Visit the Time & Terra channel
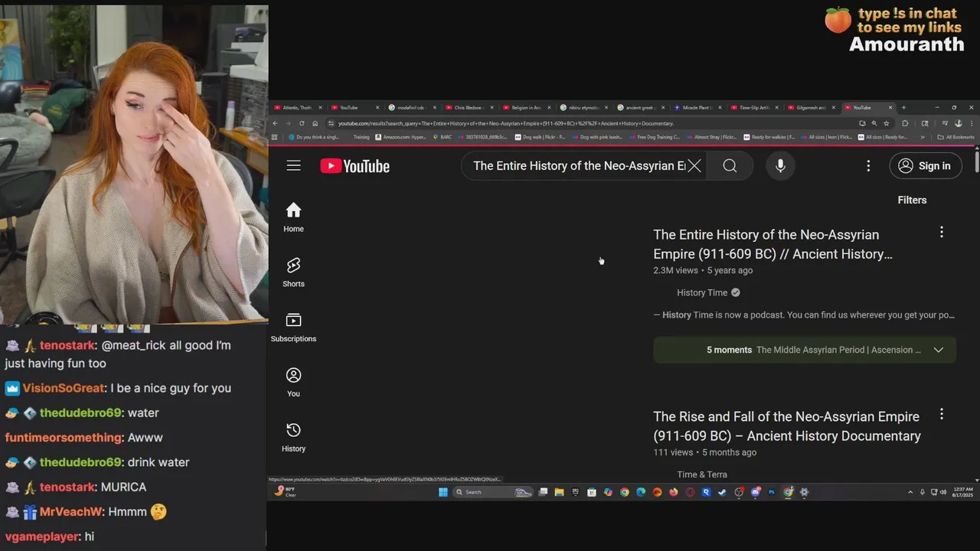980x551 pixels. pyautogui.click(x=702, y=474)
